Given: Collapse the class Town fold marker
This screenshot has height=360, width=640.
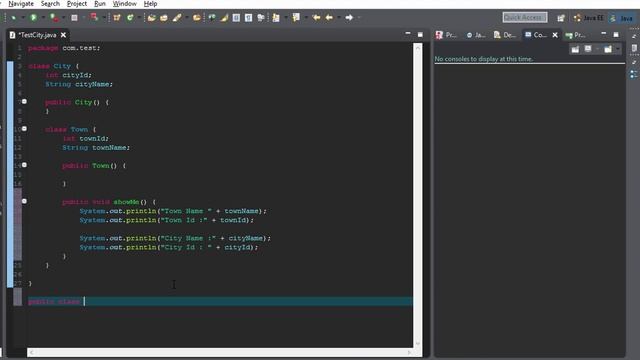Looking at the screenshot, I should click(x=24, y=129).
